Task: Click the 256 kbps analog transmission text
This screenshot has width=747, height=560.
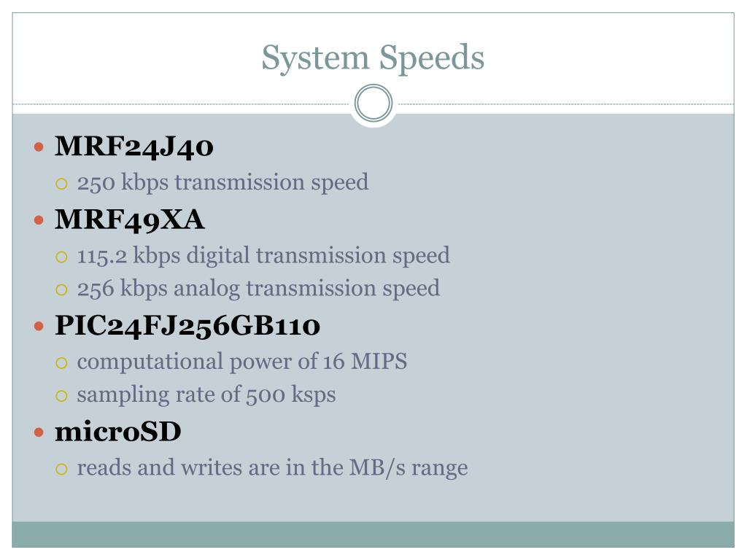Action: [258, 289]
